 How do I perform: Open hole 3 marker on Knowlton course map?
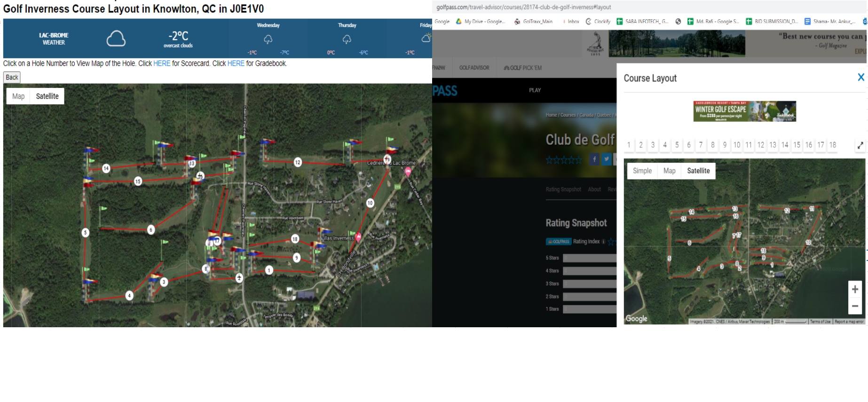click(x=164, y=282)
